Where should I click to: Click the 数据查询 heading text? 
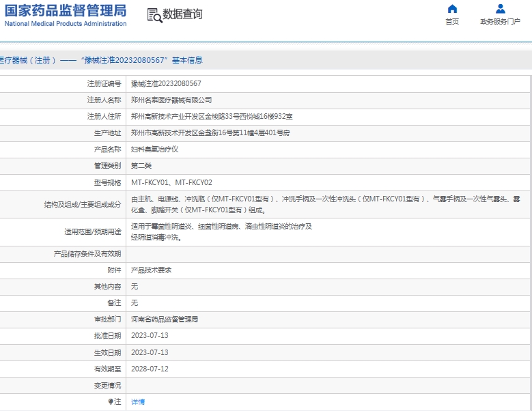(183, 14)
